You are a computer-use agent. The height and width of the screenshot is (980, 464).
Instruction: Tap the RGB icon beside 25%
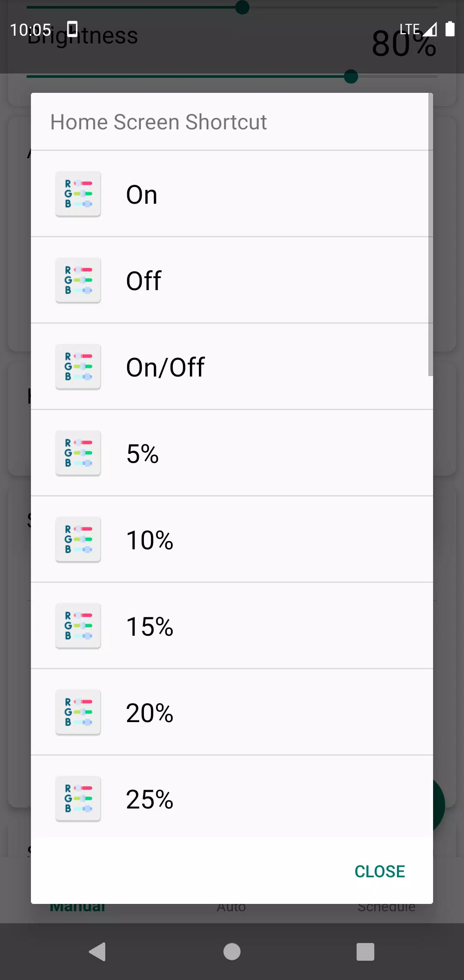pos(78,799)
